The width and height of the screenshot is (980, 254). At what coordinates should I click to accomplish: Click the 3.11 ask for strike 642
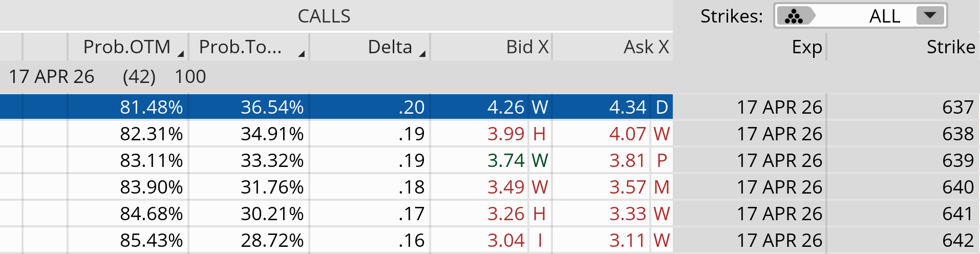coord(628,240)
